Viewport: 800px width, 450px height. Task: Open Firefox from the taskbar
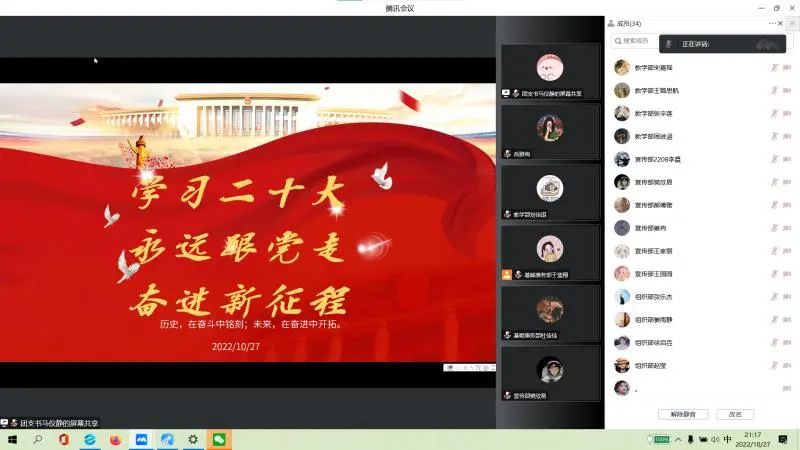point(115,439)
